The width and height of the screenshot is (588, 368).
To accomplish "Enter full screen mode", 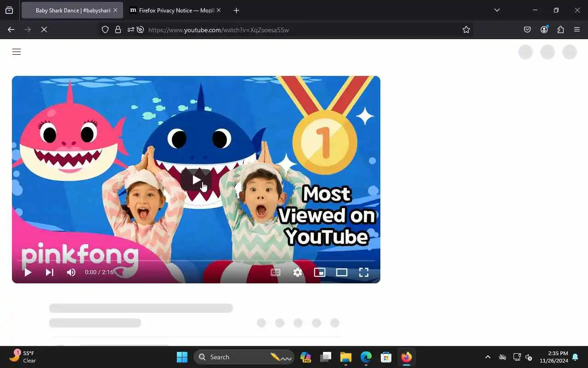I will click(x=364, y=272).
